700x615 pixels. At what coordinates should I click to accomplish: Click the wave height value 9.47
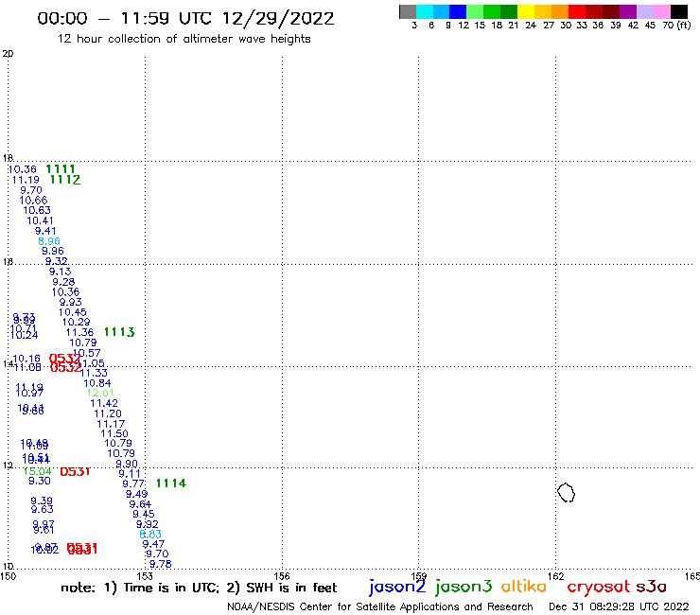[x=153, y=544]
